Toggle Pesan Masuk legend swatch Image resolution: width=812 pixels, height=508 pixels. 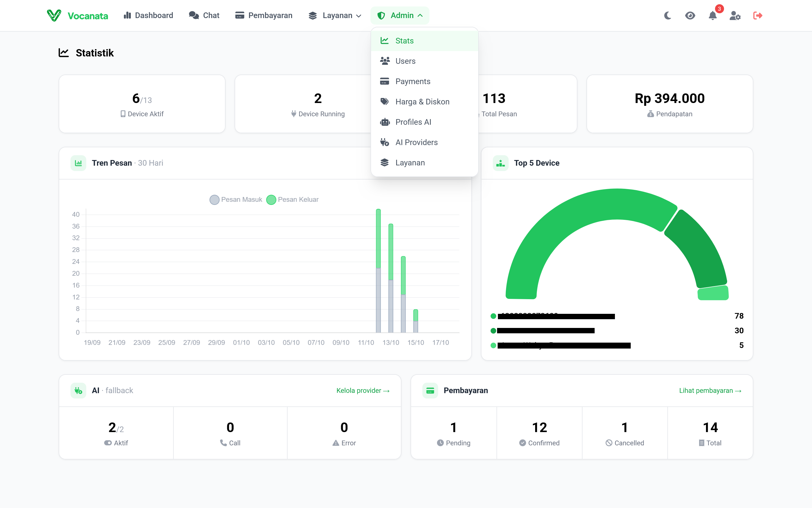point(214,200)
